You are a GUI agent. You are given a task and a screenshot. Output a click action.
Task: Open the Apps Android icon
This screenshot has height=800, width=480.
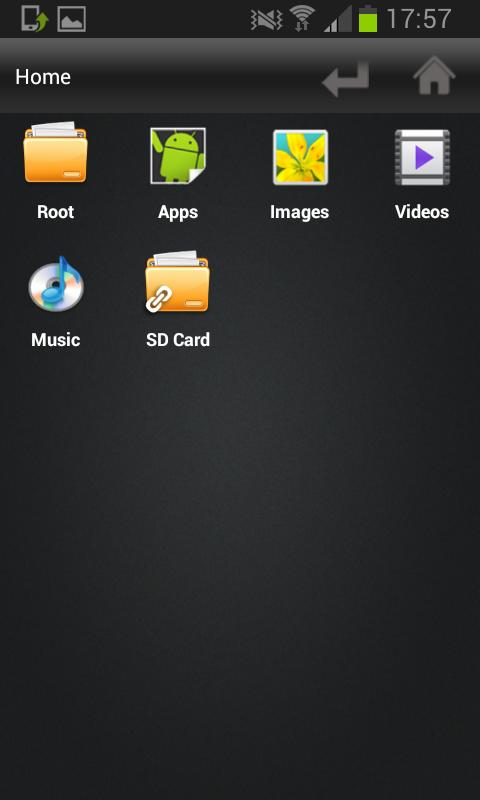point(178,156)
